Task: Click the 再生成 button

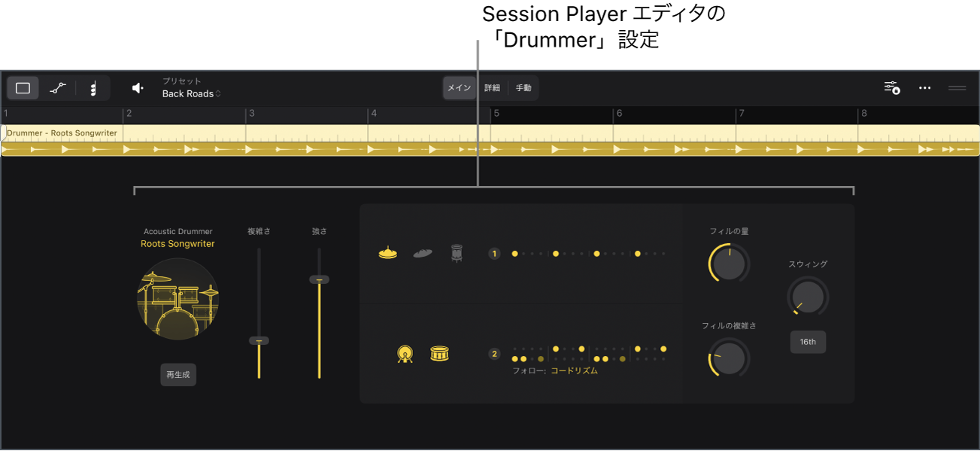Action: (x=178, y=374)
